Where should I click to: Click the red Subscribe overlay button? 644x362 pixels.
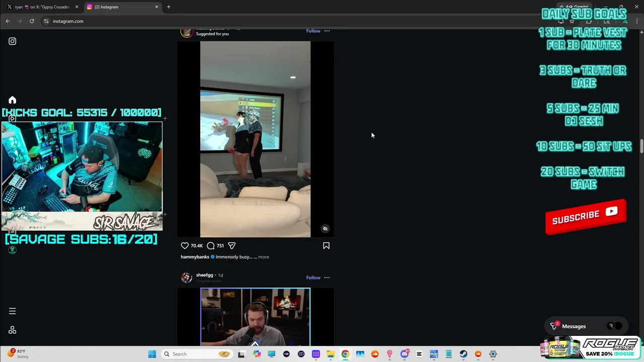[x=586, y=217]
